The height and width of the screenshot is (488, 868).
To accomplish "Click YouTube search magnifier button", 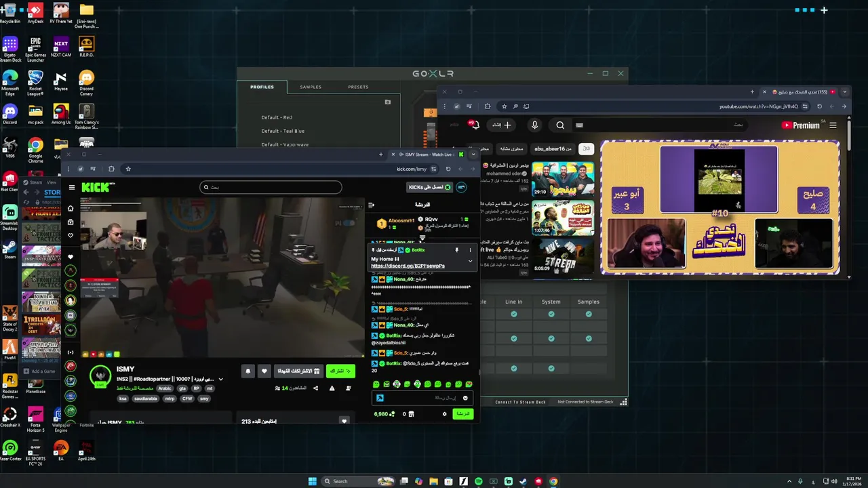I will click(x=560, y=125).
